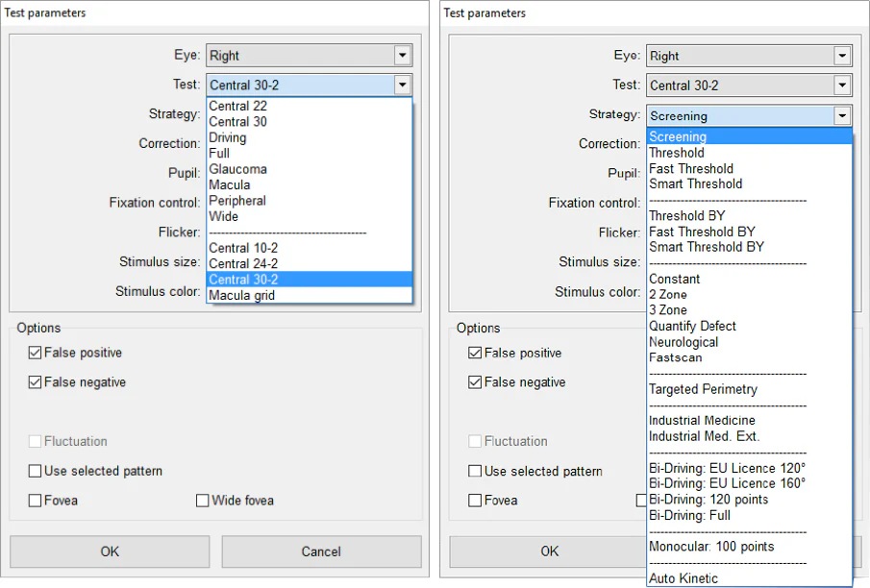Open Eye dropdown in right dialog
Screen dimensions: 870x588
[749, 56]
